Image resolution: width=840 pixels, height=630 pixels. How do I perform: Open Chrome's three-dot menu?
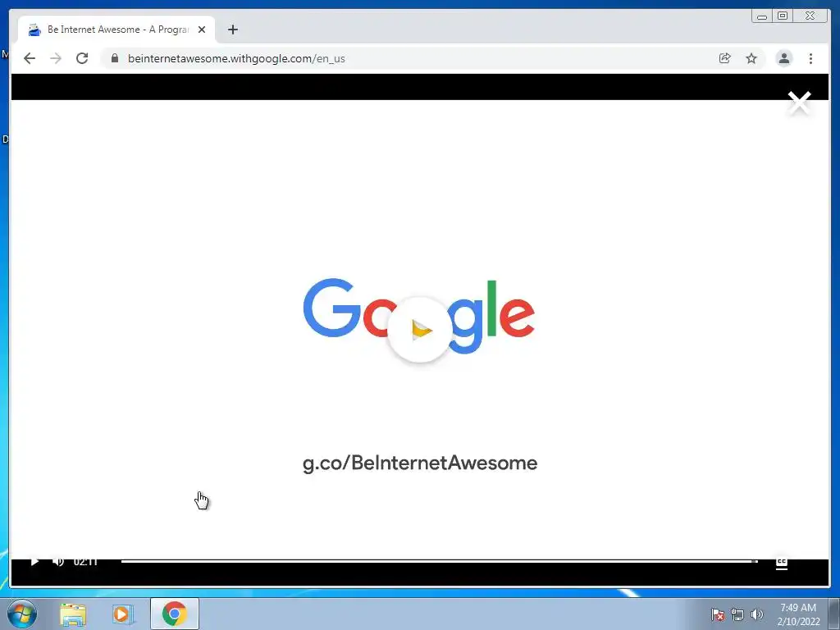tap(811, 58)
